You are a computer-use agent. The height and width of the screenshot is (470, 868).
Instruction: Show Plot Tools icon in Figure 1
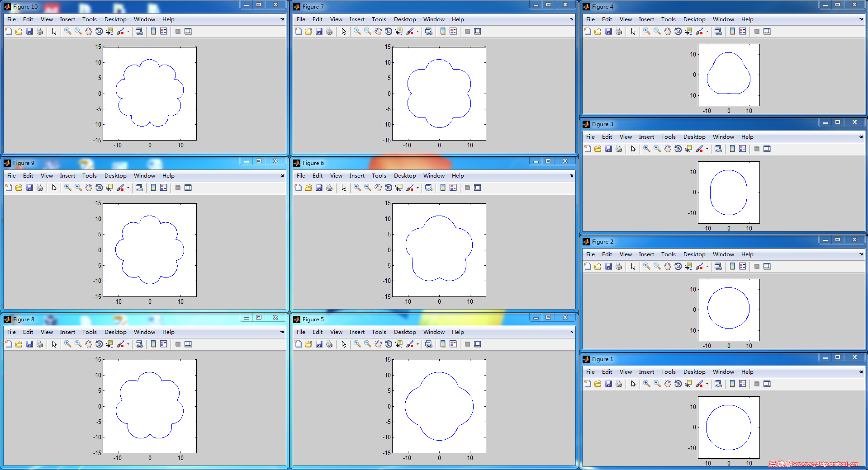(767, 384)
